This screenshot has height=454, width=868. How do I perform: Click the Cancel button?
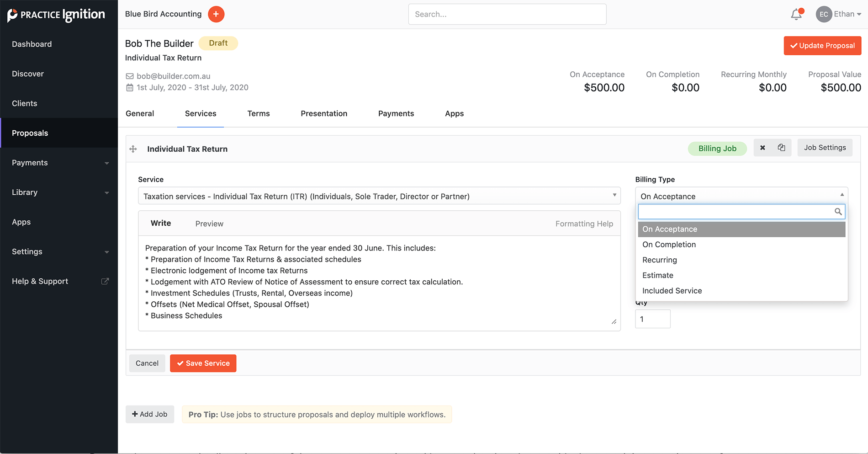[x=147, y=363]
